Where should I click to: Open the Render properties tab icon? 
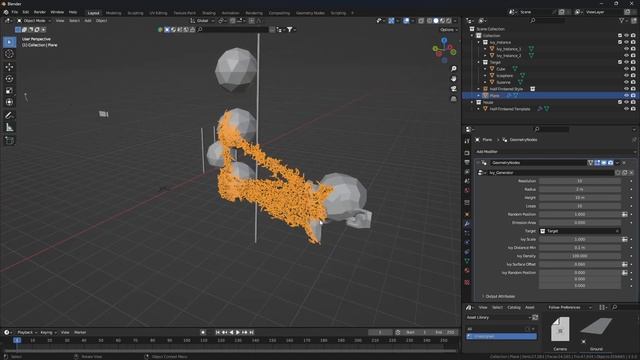point(467,153)
